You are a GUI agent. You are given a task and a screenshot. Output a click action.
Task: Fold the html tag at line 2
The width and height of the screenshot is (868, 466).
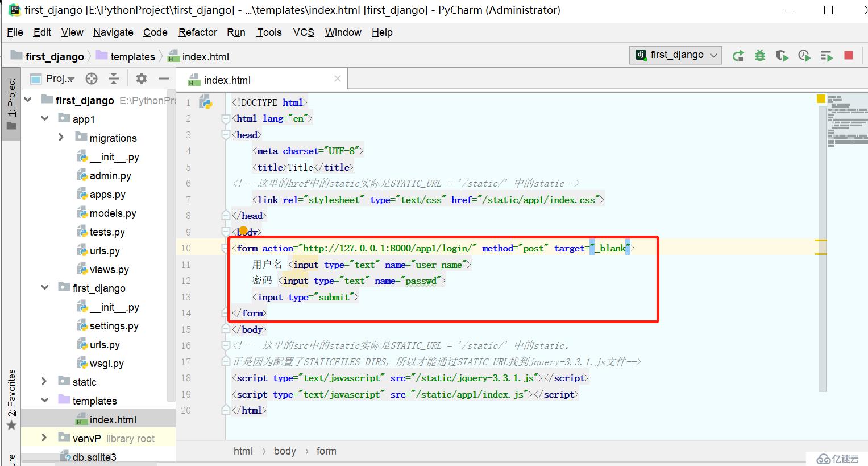pyautogui.click(x=226, y=118)
